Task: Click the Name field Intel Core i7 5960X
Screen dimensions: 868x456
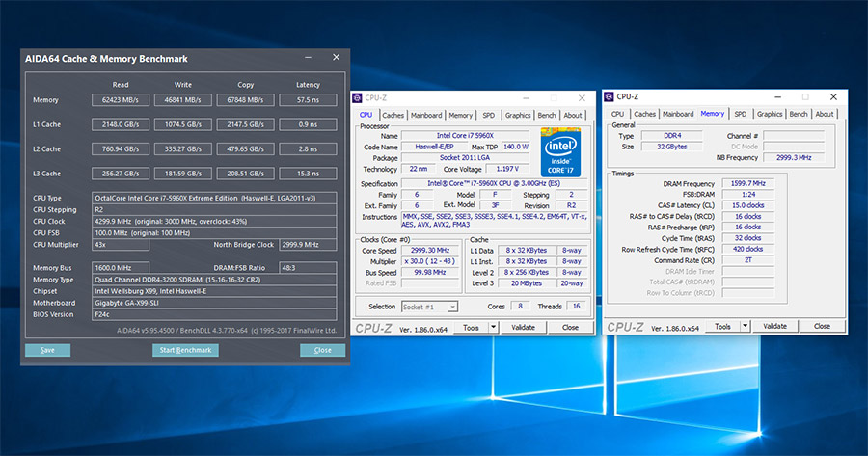Action: [x=465, y=136]
